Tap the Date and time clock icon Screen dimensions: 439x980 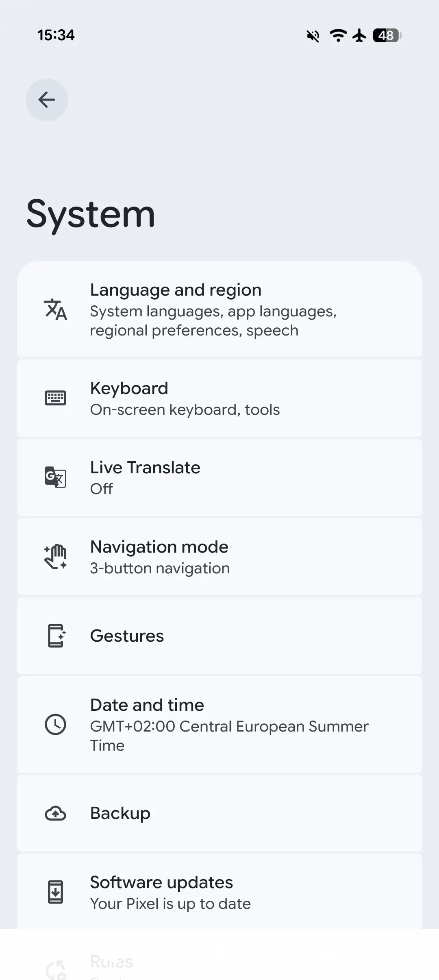pos(55,724)
